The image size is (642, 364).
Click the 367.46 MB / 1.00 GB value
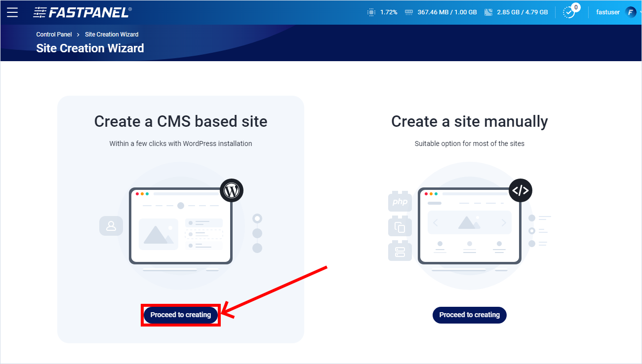click(447, 12)
